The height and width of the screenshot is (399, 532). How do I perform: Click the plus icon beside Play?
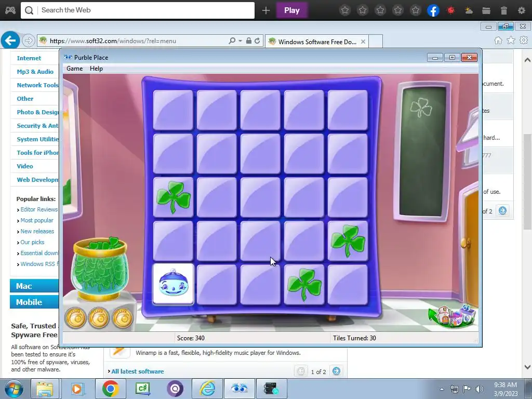click(x=266, y=10)
